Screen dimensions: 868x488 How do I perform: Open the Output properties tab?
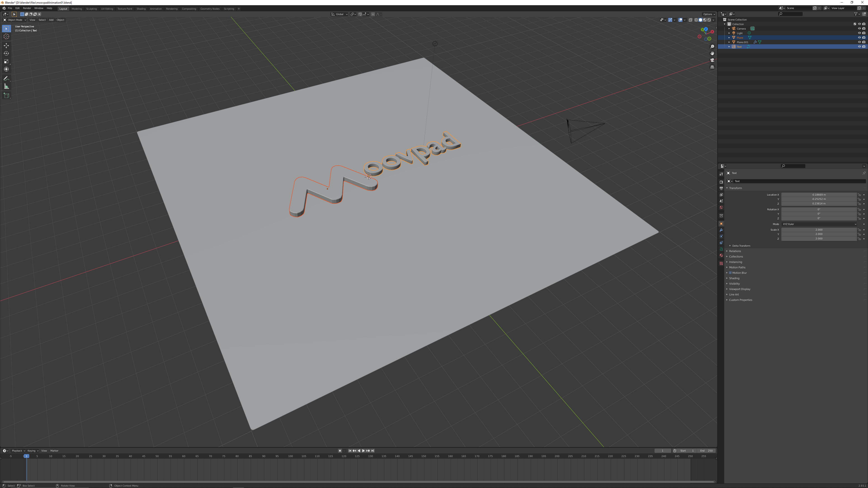click(721, 188)
